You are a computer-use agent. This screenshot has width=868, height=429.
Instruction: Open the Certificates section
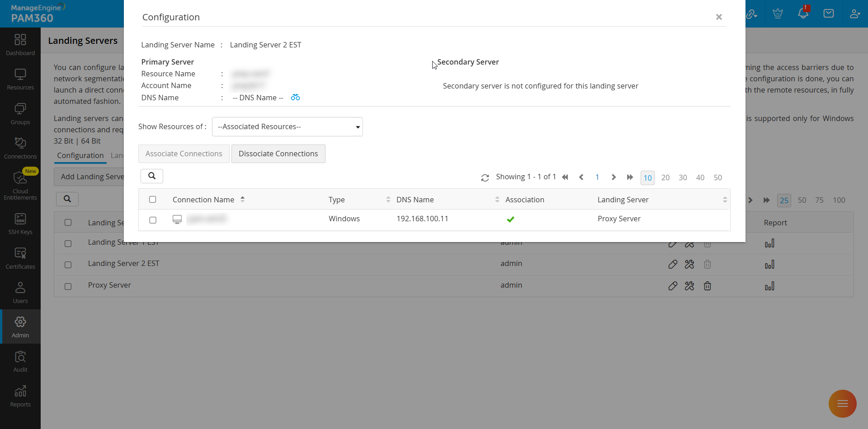(20, 257)
